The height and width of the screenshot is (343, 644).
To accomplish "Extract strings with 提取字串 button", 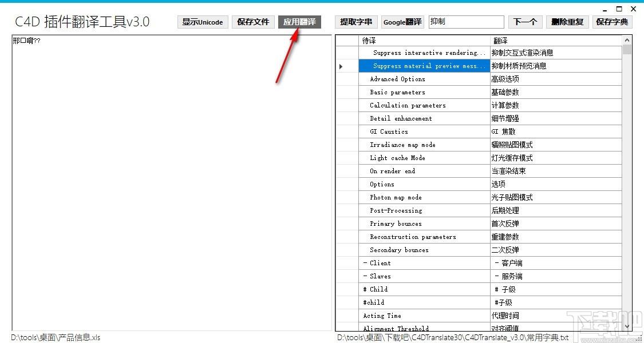I will tap(356, 22).
